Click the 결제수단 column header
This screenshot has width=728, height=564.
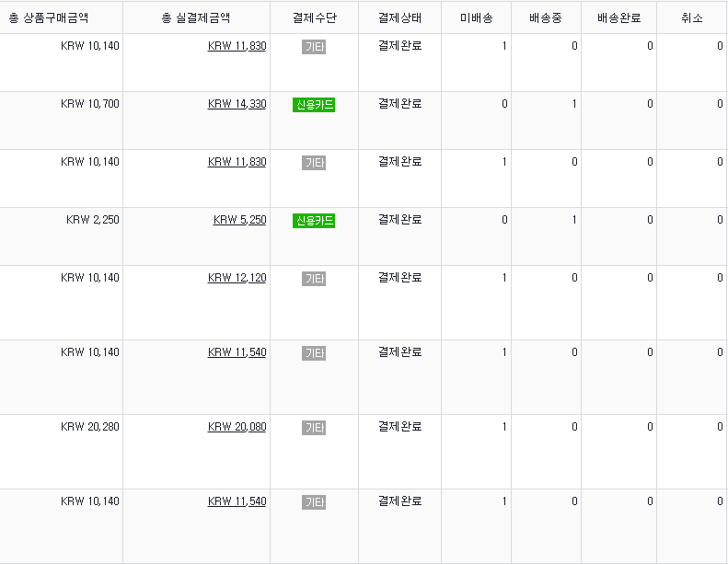[x=315, y=17]
